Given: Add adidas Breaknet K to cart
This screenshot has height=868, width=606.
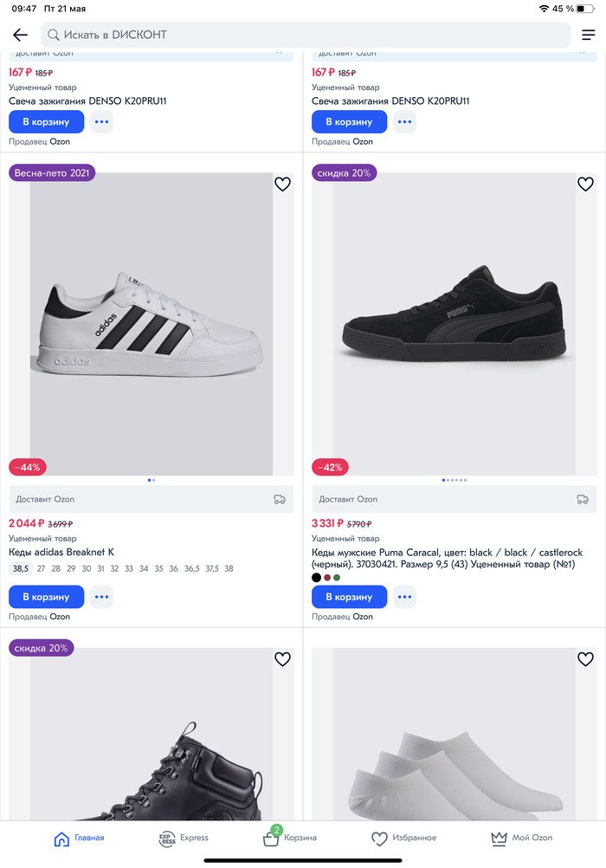Looking at the screenshot, I should 46,597.
